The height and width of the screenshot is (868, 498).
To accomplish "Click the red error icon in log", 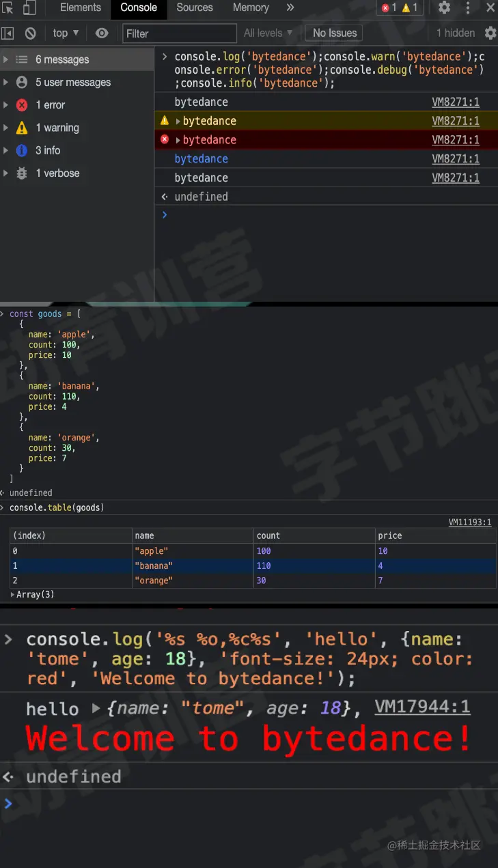I will coord(164,139).
